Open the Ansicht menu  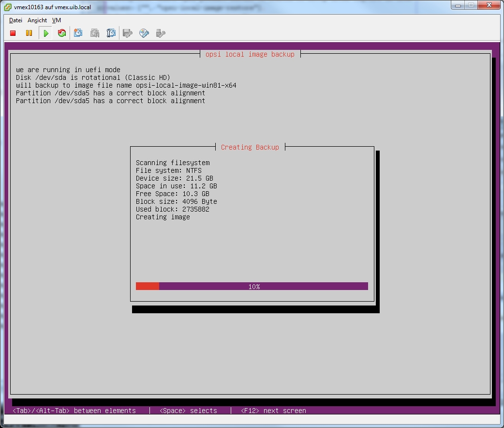pos(37,20)
